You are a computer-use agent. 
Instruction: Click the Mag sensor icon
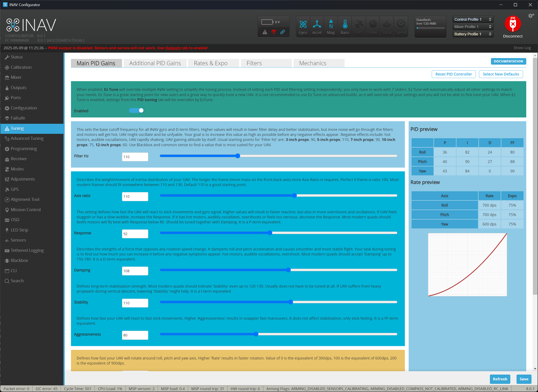point(331,27)
